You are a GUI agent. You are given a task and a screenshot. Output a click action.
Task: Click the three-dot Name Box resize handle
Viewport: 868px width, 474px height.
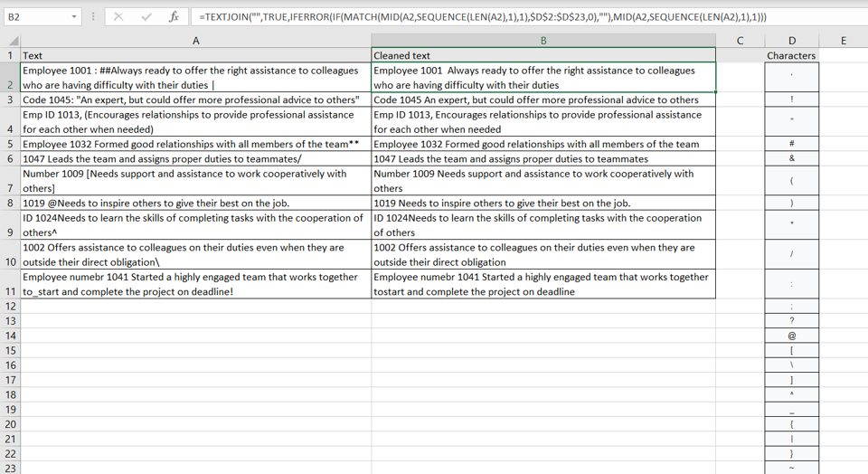(x=94, y=17)
